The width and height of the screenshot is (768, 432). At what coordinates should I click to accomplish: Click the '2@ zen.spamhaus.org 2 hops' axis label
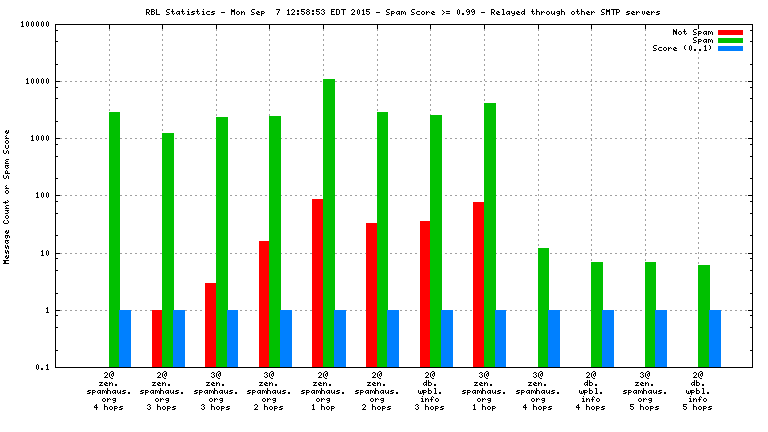point(376,391)
